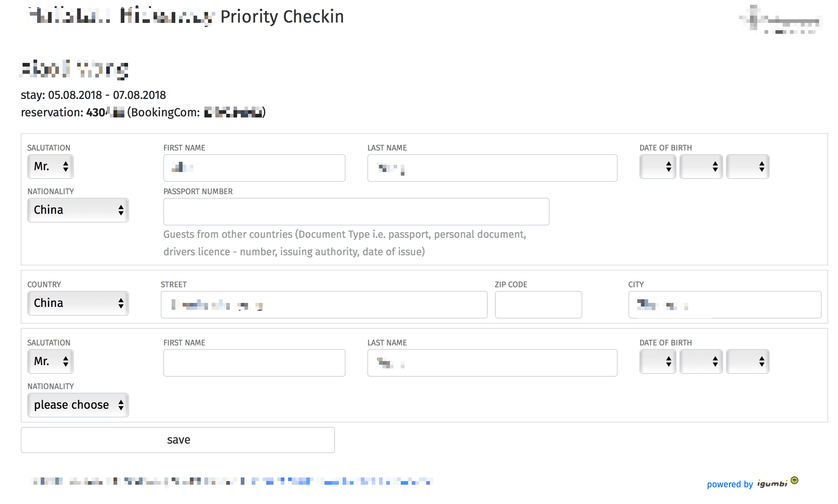
Task: Click the Street address field
Action: (x=324, y=305)
